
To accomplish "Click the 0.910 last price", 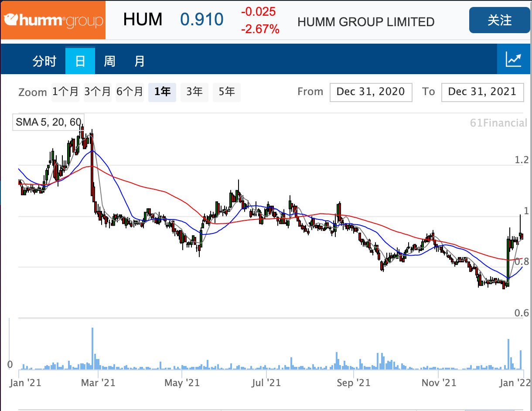I will pos(202,20).
